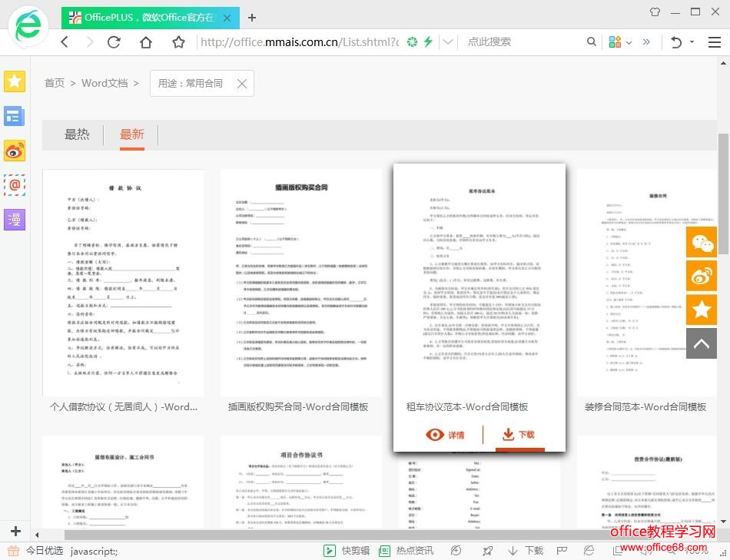Image resolution: width=730 pixels, height=560 pixels.
Task: Click the lightning speed mode icon
Action: (x=428, y=42)
